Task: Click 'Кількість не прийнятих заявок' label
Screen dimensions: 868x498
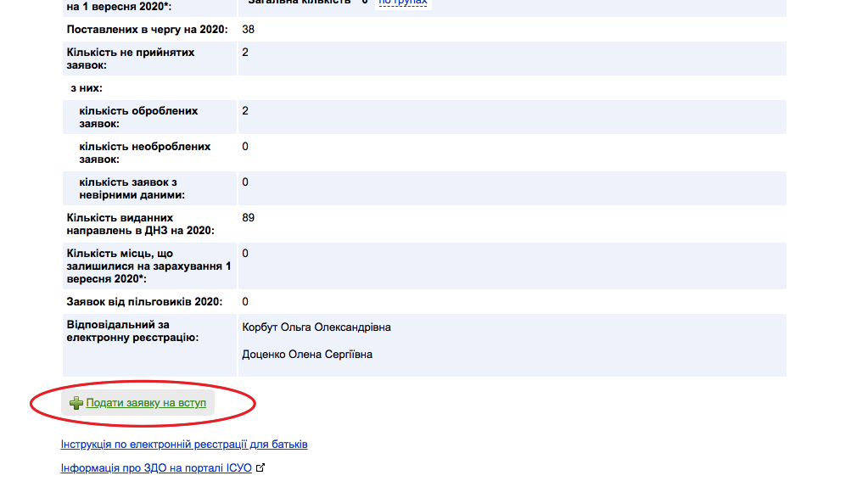Action: 130,59
